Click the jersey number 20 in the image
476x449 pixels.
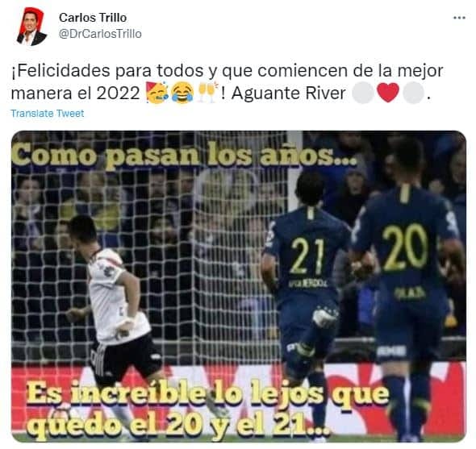pyautogui.click(x=405, y=247)
